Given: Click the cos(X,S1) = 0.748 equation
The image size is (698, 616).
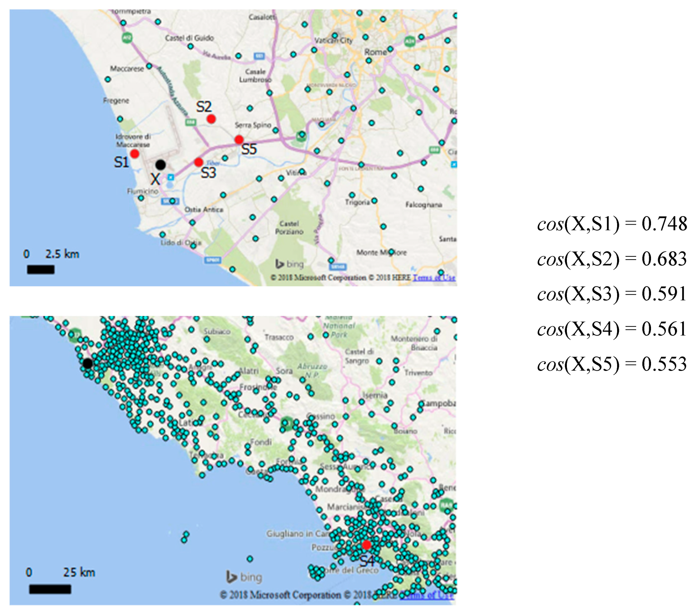Looking at the screenshot, I should pyautogui.click(x=612, y=224).
